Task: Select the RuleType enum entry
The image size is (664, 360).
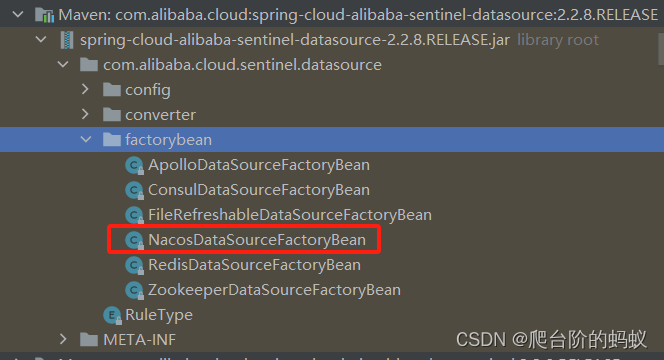Action: tap(159, 315)
